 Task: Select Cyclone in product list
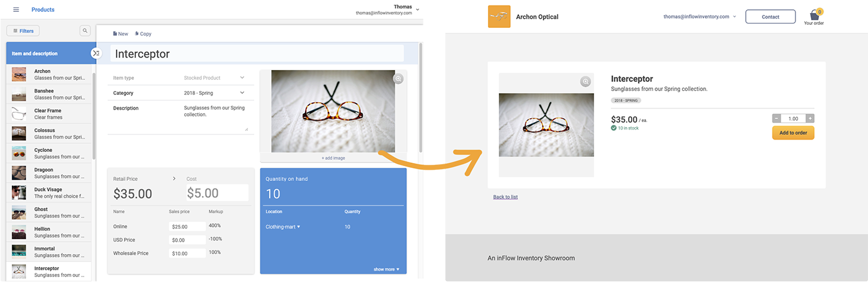click(49, 153)
